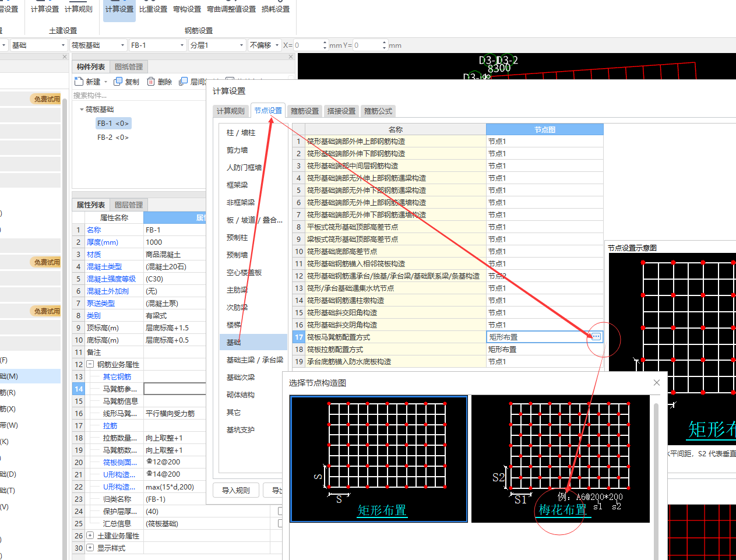Select FB-1 in the component tree

pyautogui.click(x=113, y=124)
